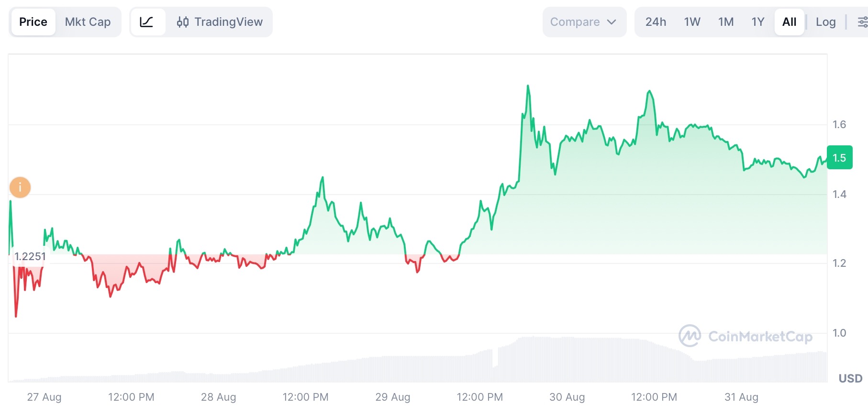Screen dimensions: 868x416
Task: Click the highest price peak on the chart
Action: (x=528, y=86)
